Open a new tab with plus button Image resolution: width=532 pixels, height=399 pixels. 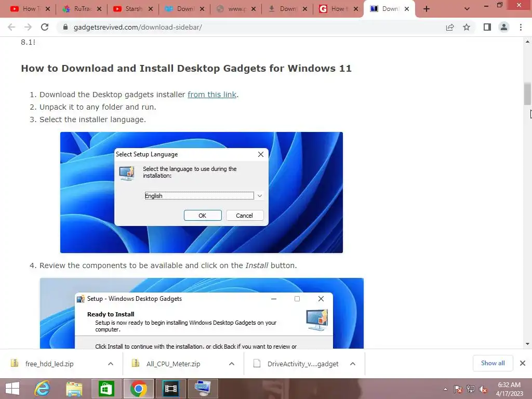point(427,9)
